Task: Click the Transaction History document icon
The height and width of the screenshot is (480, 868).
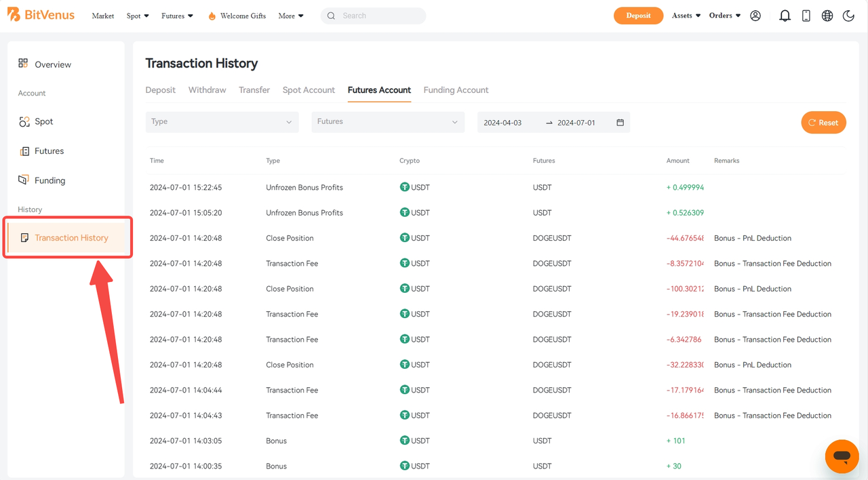Action: pyautogui.click(x=24, y=238)
